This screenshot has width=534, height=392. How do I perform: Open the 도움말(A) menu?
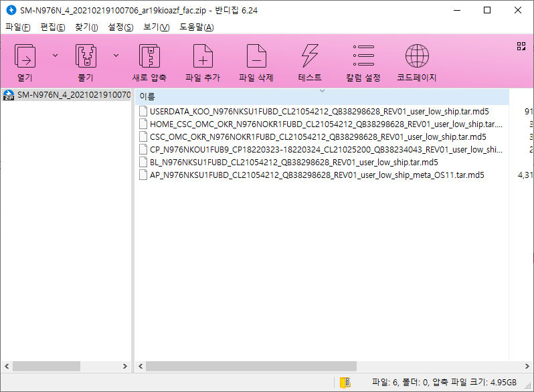(x=197, y=27)
